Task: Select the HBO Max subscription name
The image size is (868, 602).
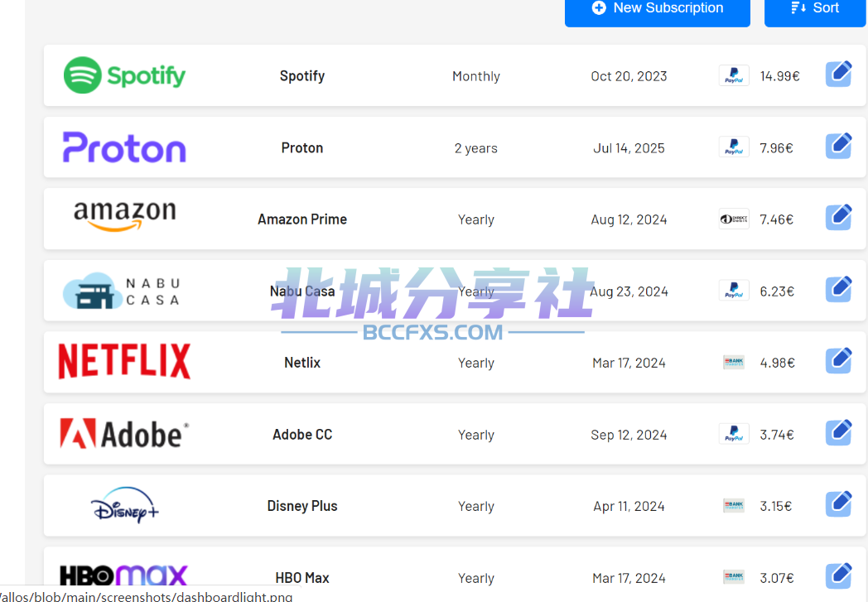Action: 302,578
